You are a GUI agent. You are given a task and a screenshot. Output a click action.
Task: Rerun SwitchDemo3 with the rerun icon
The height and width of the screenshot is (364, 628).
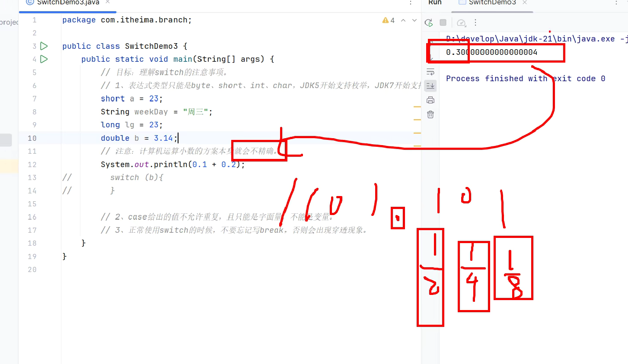[x=428, y=23]
